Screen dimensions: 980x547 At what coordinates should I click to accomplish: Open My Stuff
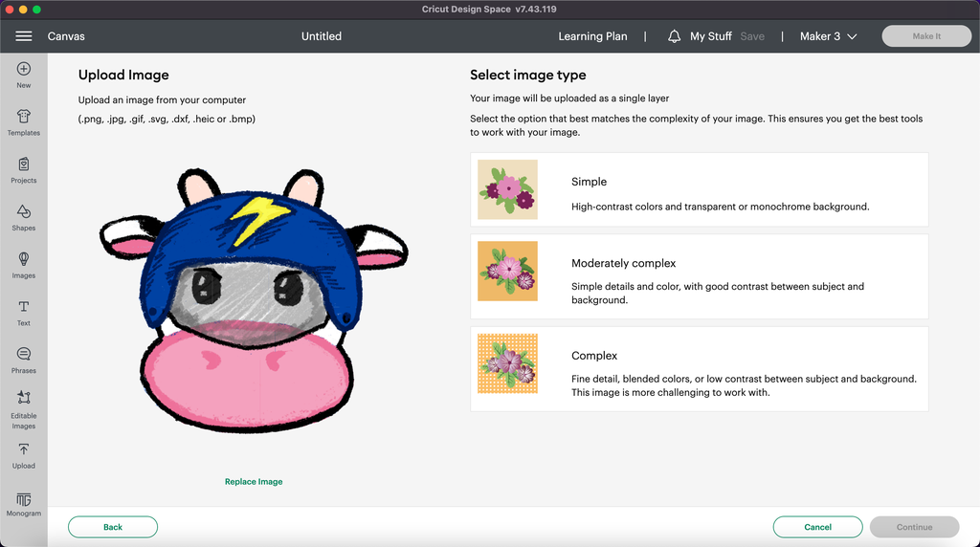click(710, 36)
